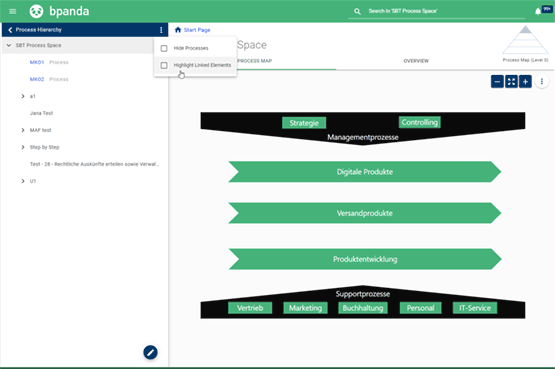Expand the Step by Step item
555x369 pixels.
(x=23, y=147)
